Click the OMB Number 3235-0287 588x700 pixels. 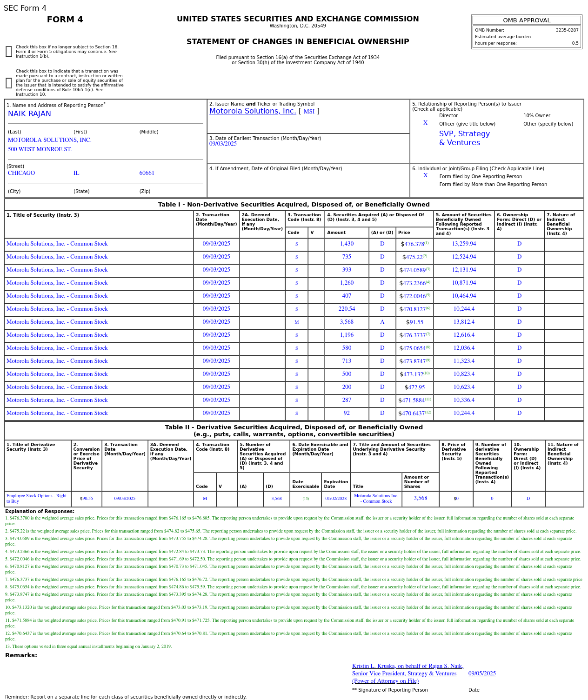[x=567, y=30]
